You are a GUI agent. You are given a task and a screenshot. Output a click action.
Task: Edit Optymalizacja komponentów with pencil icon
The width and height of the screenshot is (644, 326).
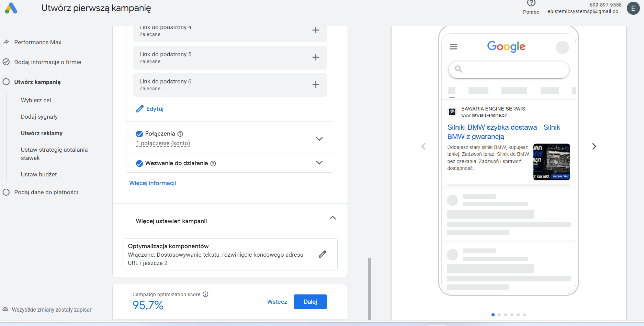pyautogui.click(x=322, y=254)
